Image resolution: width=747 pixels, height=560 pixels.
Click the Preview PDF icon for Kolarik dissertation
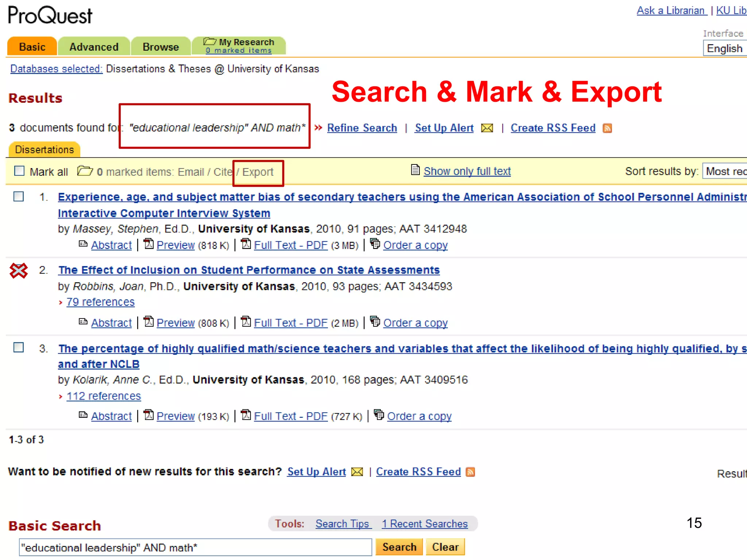[x=148, y=415]
